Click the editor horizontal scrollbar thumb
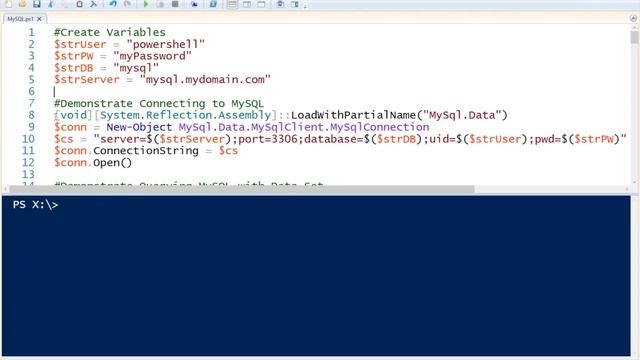The height and width of the screenshot is (360, 640). 242,189
